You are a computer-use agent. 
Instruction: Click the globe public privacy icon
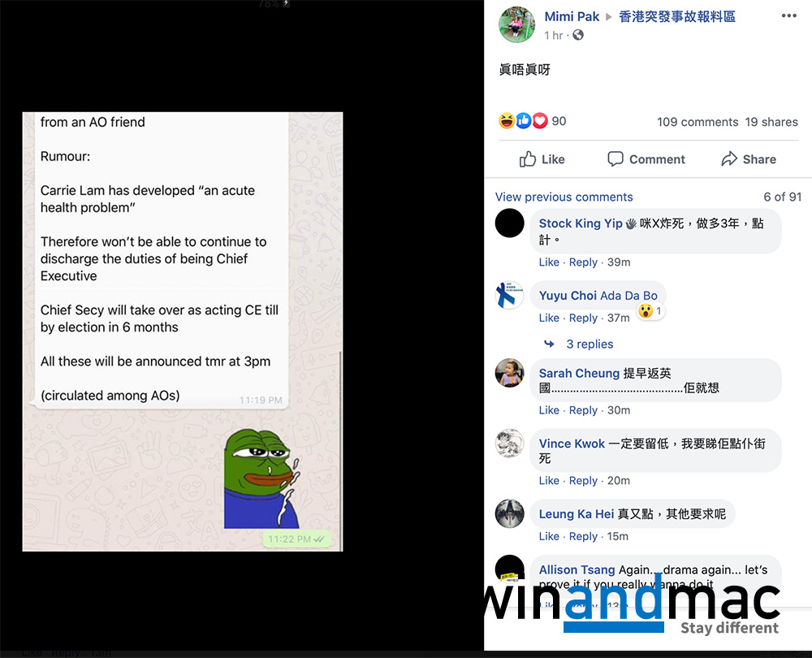[578, 35]
